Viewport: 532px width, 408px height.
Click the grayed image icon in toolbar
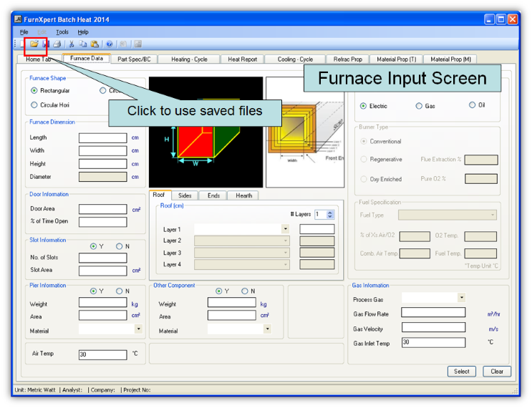tap(137, 44)
